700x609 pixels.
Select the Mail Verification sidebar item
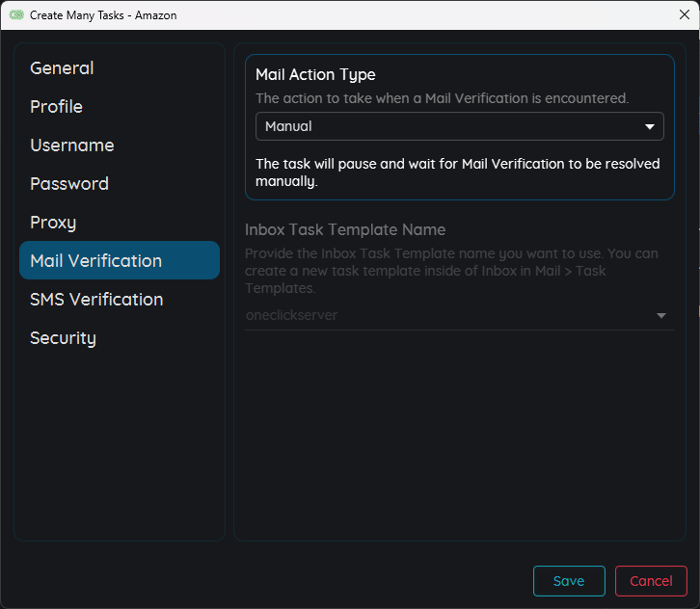[x=96, y=261]
